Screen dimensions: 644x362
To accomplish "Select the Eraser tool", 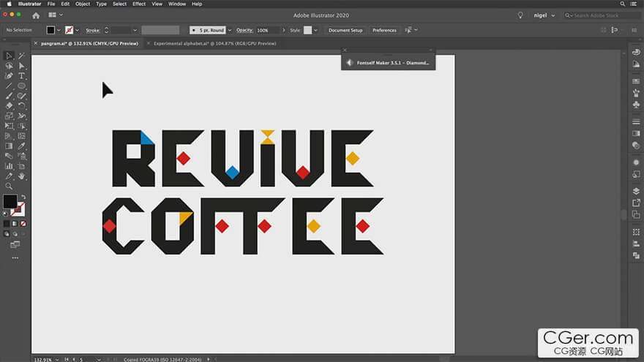I will [x=9, y=105].
